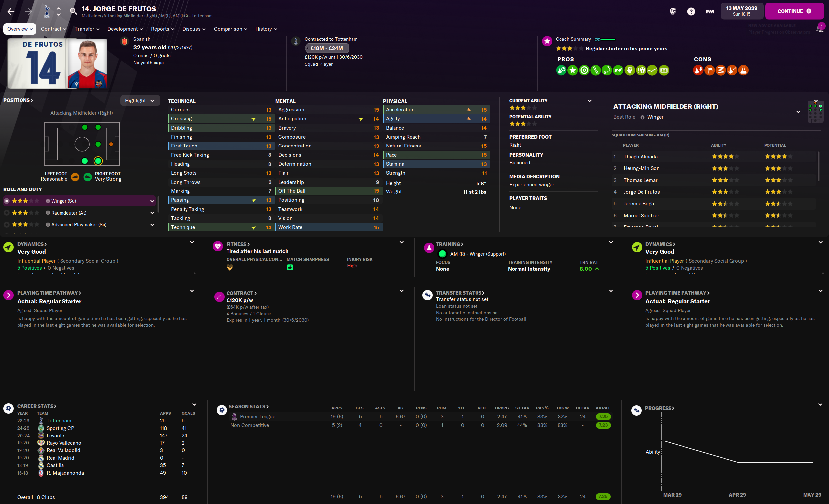The image size is (829, 504).
Task: Select the Raumdeuter (At) role radio button
Action: pyautogui.click(x=6, y=213)
